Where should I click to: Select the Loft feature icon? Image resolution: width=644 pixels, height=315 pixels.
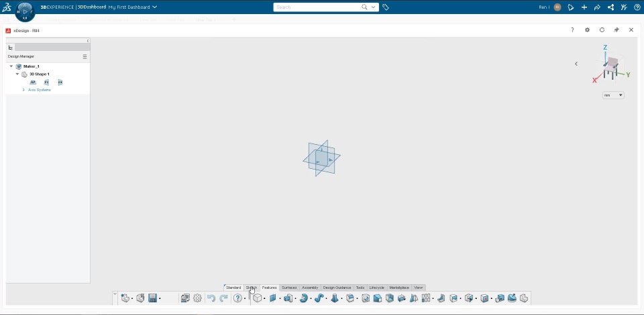(335, 298)
